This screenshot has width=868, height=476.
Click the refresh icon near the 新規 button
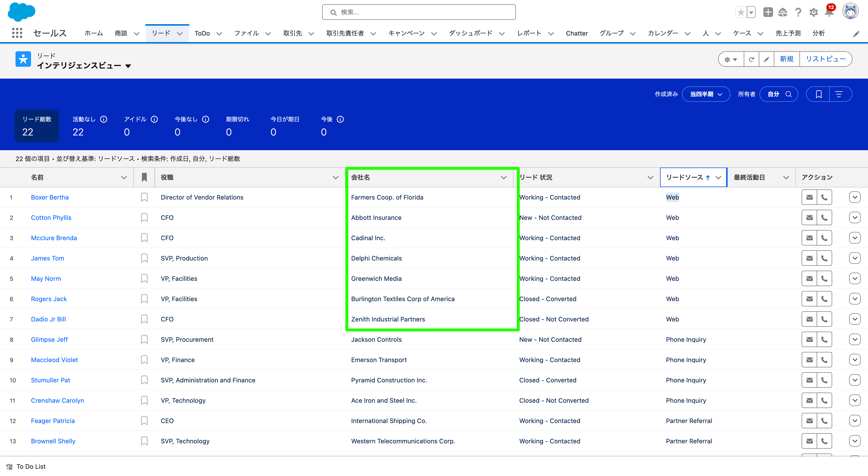pyautogui.click(x=751, y=59)
